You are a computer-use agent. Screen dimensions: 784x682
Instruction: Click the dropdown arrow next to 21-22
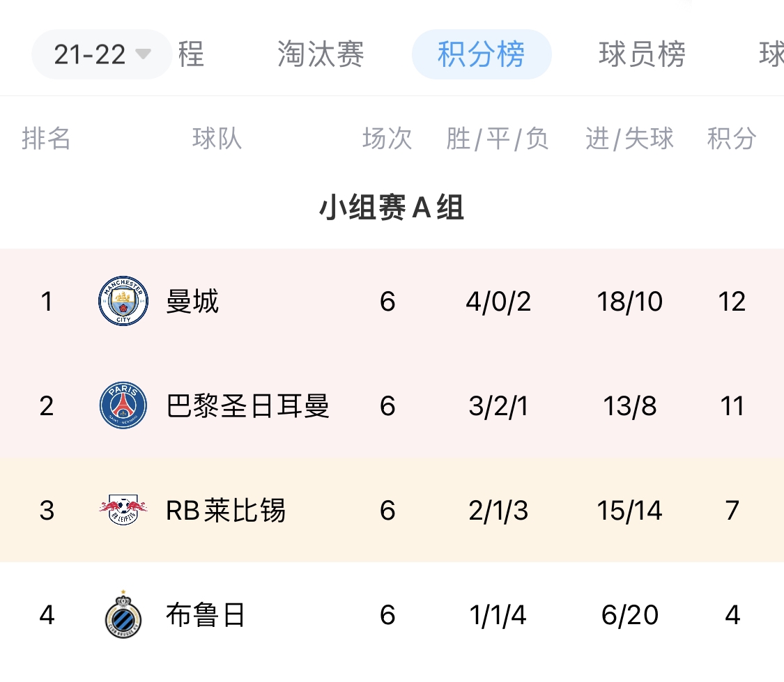(x=143, y=54)
